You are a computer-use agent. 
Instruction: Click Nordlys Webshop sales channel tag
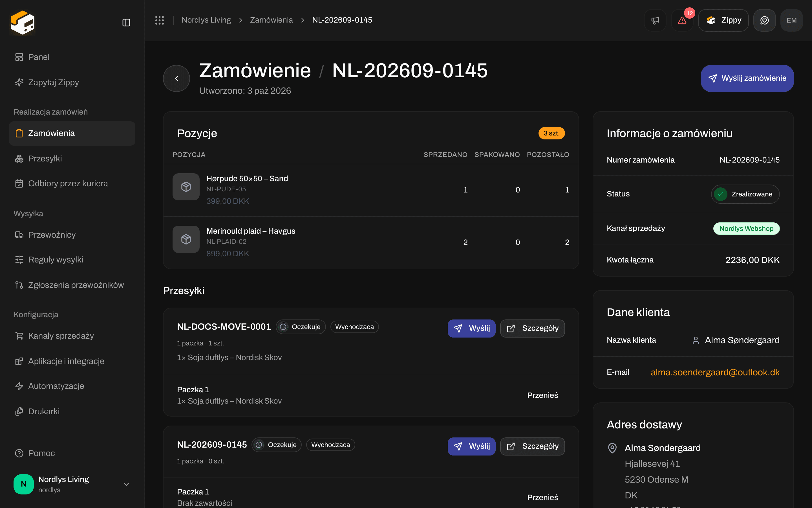point(746,229)
